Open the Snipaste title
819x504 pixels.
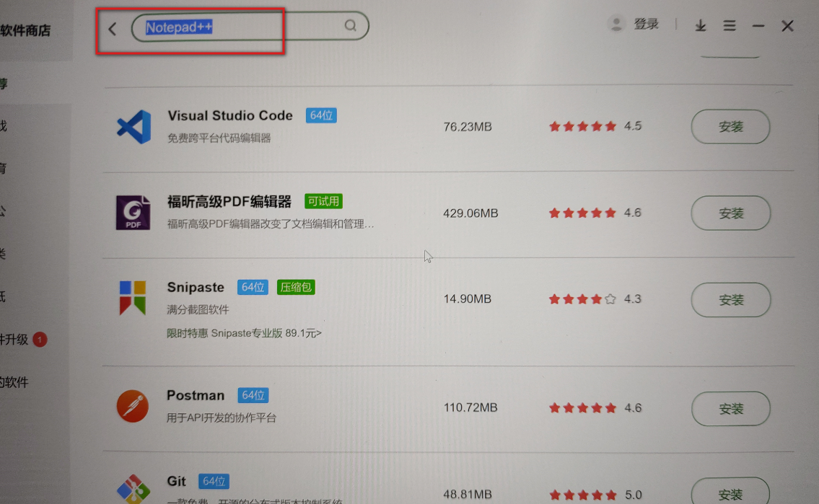click(x=196, y=287)
